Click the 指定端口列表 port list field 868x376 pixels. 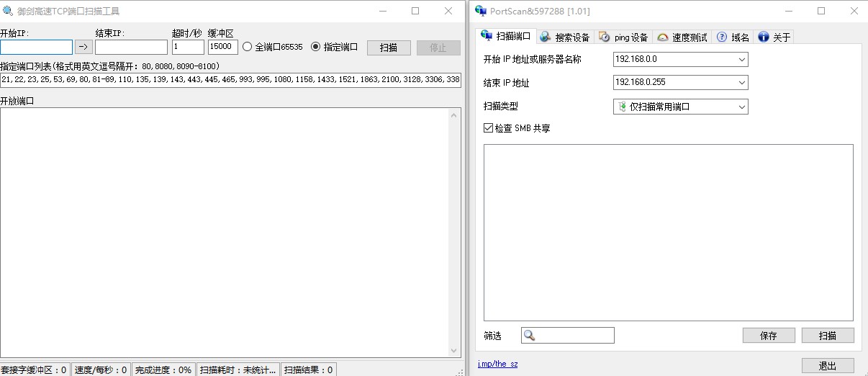pyautogui.click(x=230, y=80)
